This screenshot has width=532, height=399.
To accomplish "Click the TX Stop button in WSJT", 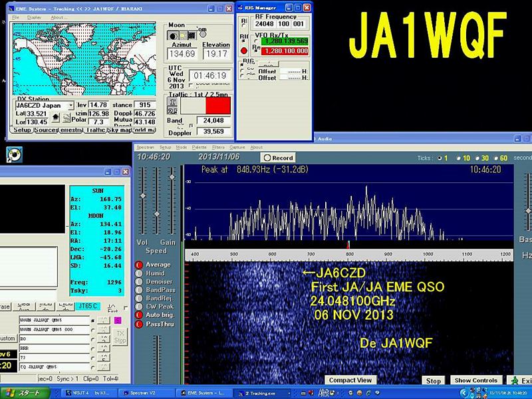I will [120, 337].
